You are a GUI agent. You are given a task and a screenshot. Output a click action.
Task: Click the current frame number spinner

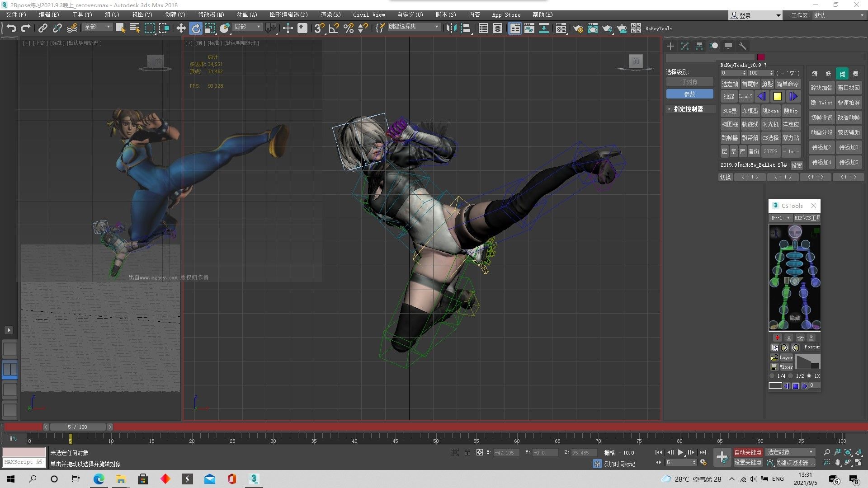point(681,462)
